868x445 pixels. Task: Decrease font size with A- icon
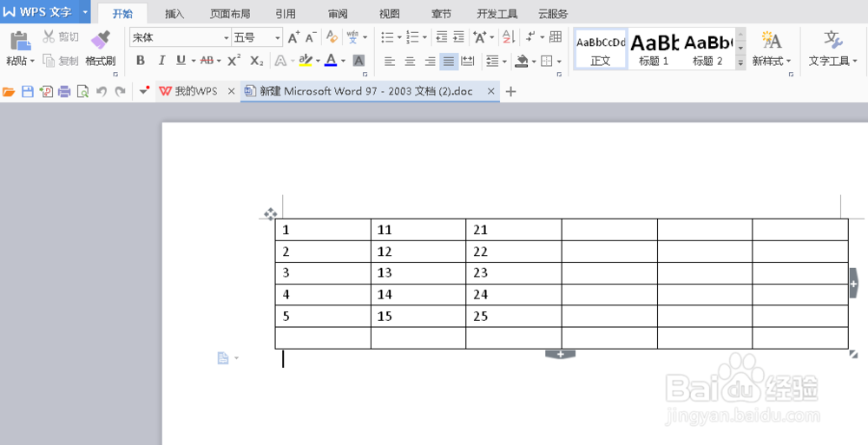click(x=311, y=37)
